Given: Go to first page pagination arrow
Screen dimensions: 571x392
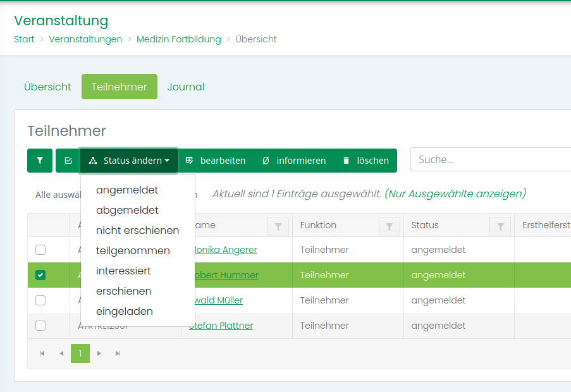Looking at the screenshot, I should pyautogui.click(x=42, y=353).
